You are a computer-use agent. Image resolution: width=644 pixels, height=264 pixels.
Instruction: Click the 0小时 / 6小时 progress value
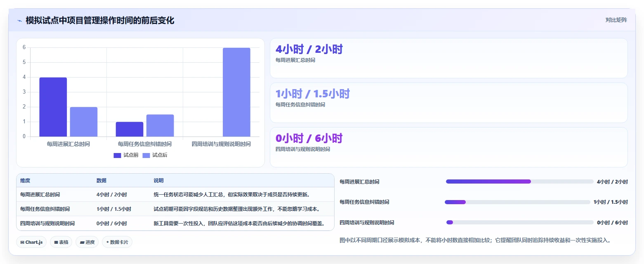tap(612, 223)
